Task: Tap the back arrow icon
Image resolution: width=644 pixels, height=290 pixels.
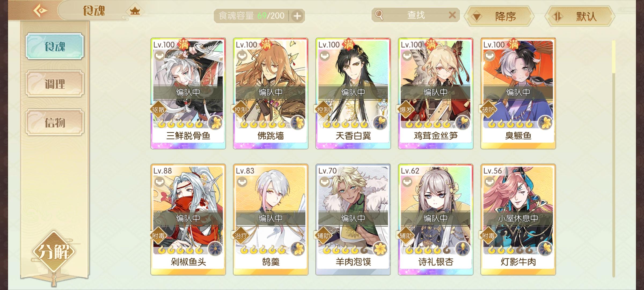Action: pos(40,11)
